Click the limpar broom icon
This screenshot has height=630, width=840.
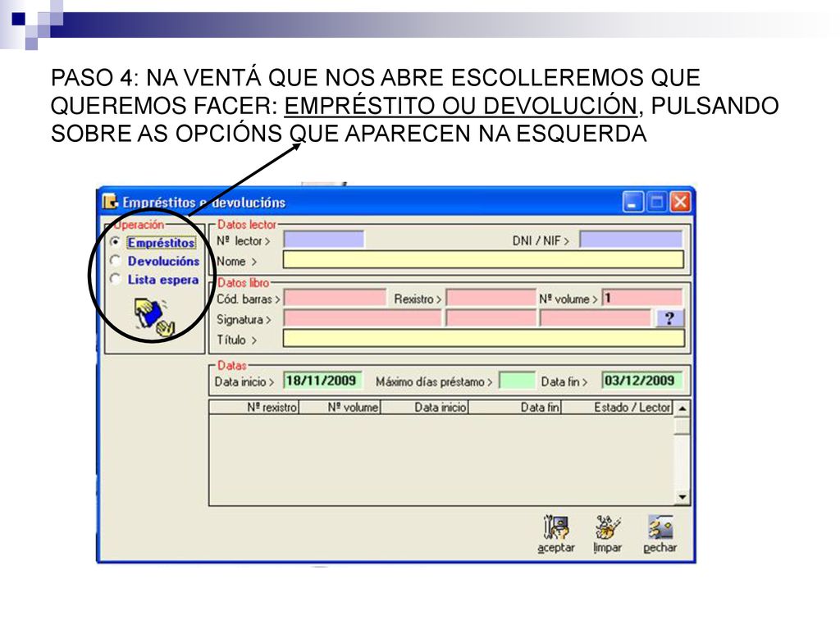tap(608, 527)
